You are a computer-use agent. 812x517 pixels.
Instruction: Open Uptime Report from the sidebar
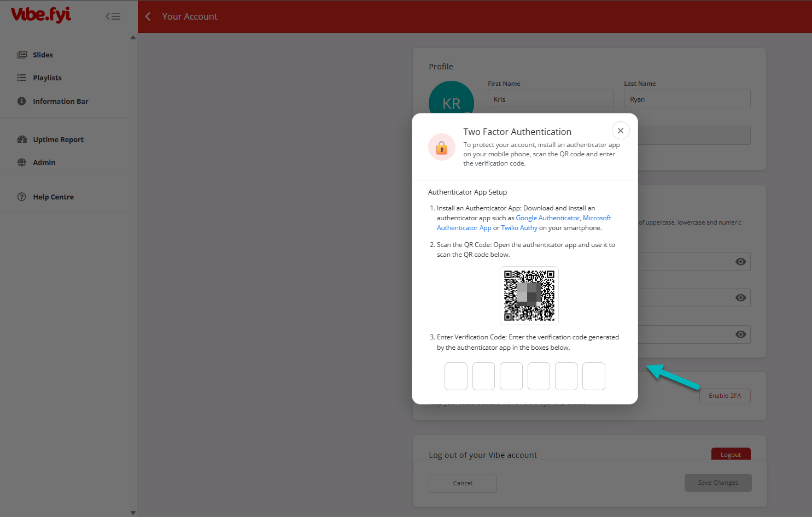[x=58, y=139]
